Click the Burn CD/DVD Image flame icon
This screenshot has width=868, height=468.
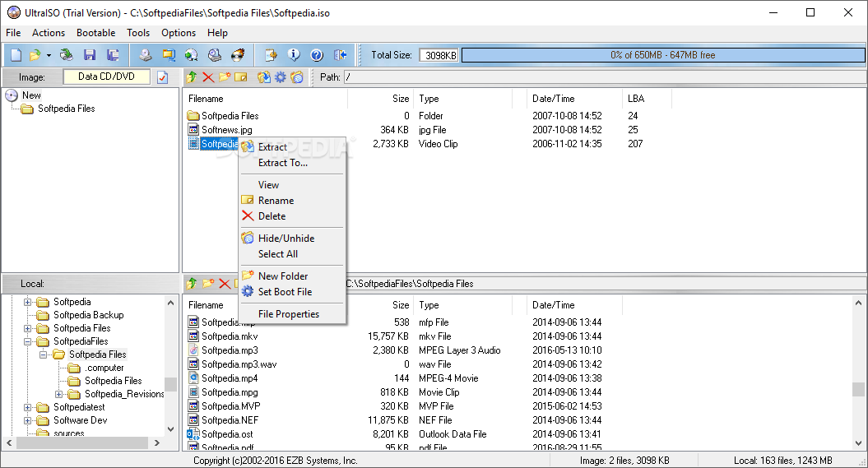(x=238, y=55)
